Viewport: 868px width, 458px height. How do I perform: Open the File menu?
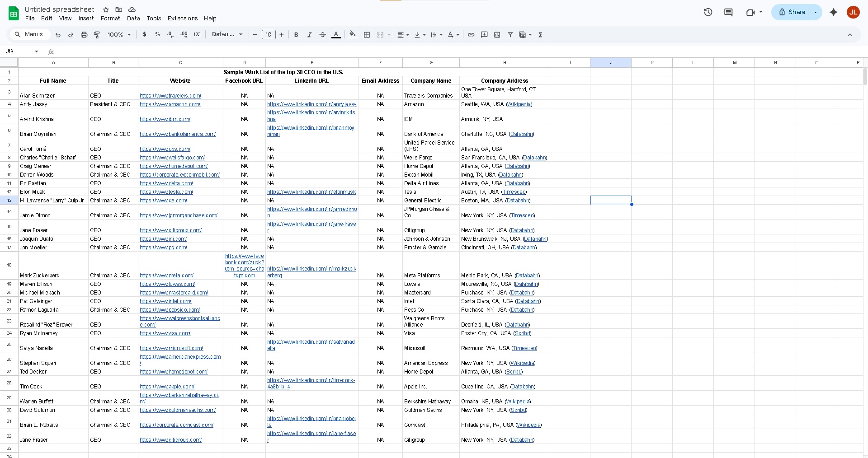click(x=30, y=19)
